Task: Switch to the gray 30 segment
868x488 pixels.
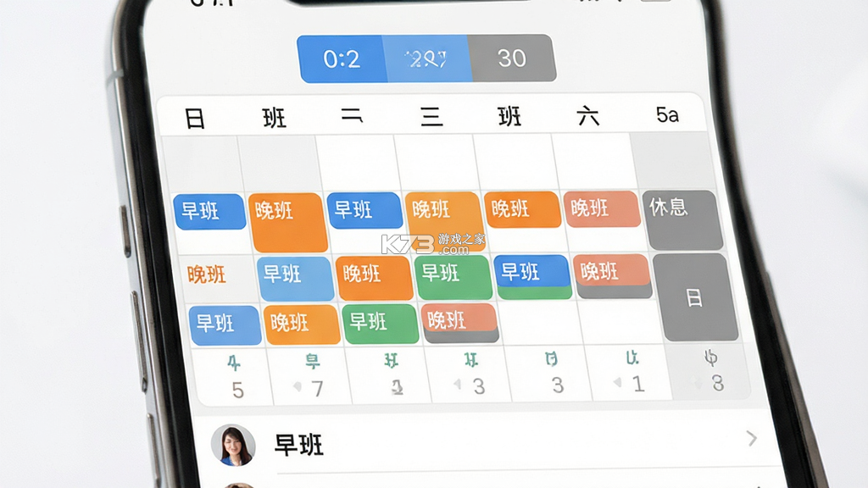Action: pyautogui.click(x=512, y=58)
